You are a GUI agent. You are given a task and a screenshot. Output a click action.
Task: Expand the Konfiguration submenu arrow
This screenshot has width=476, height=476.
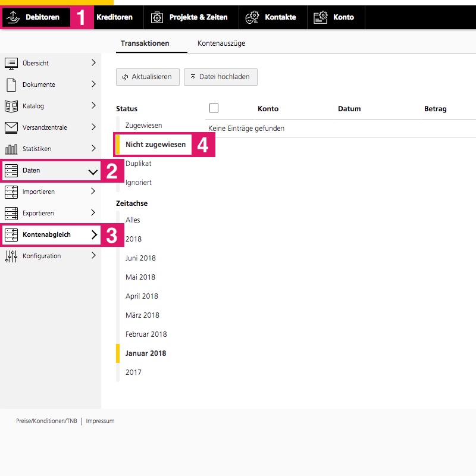(x=93, y=255)
